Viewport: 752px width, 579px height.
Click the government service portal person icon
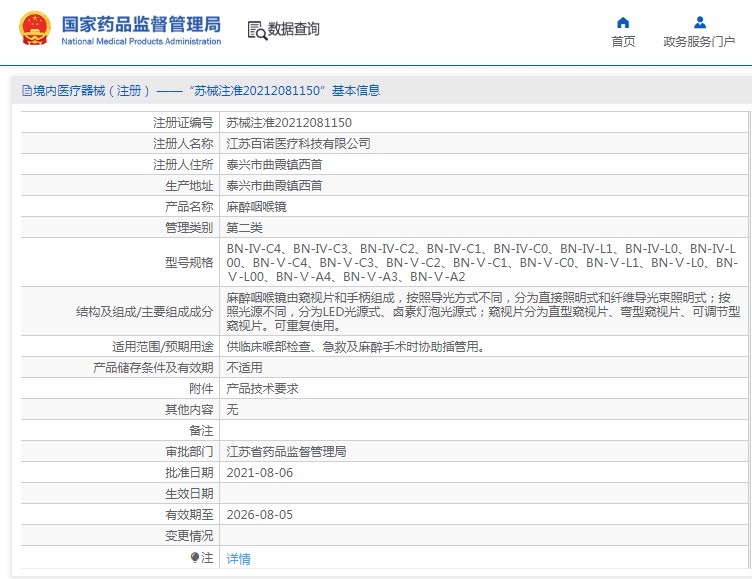click(700, 23)
